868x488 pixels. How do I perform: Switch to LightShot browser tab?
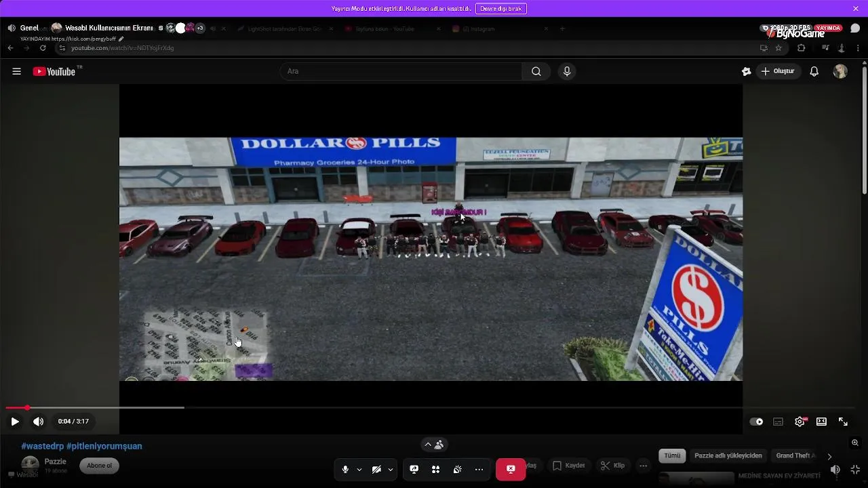285,28
